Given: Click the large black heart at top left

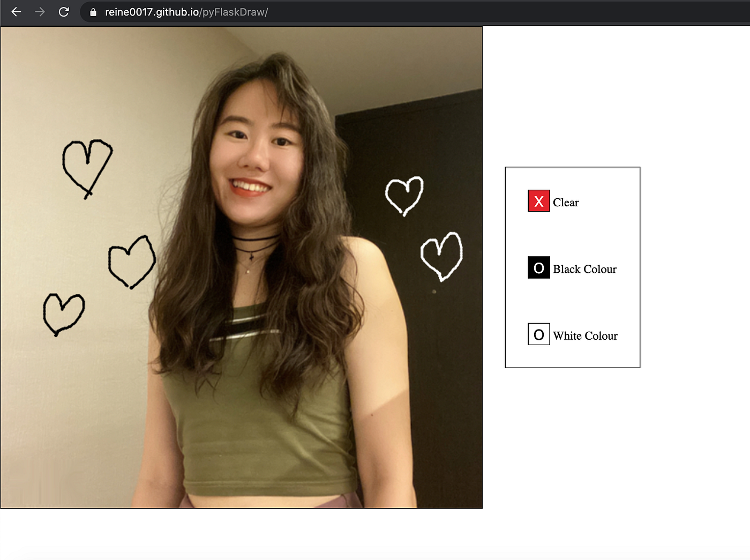Looking at the screenshot, I should (x=87, y=166).
